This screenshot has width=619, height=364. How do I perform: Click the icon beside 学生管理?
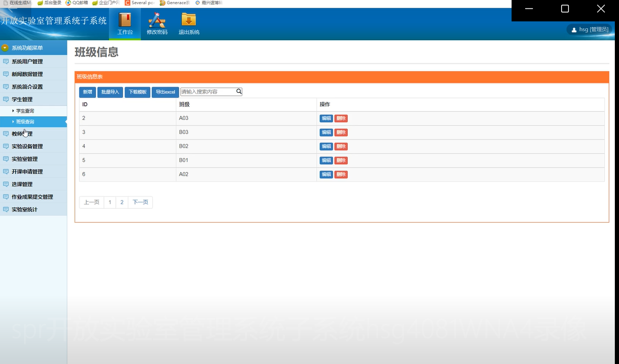click(x=6, y=100)
